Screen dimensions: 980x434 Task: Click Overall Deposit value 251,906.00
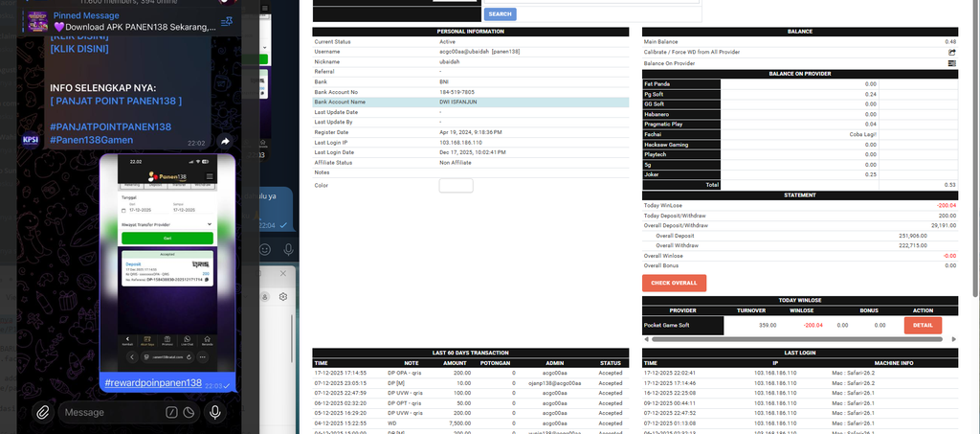point(912,236)
